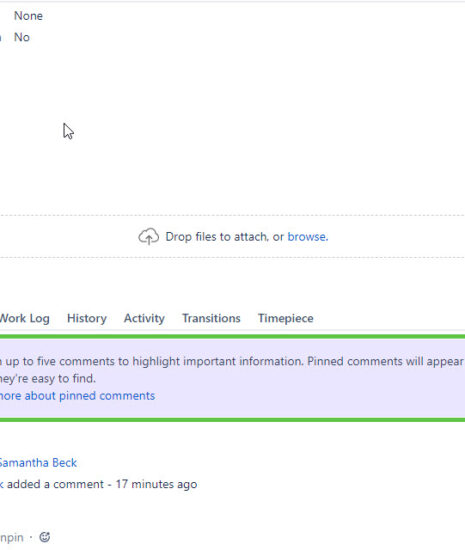The width and height of the screenshot is (465, 550).
Task: Open the more about pinned comments link
Action: [x=77, y=396]
